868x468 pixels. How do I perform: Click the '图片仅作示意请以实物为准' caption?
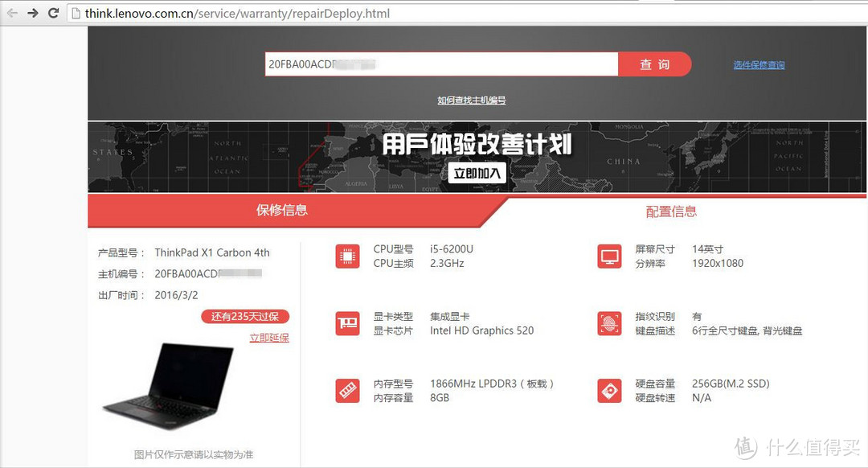pos(194,454)
